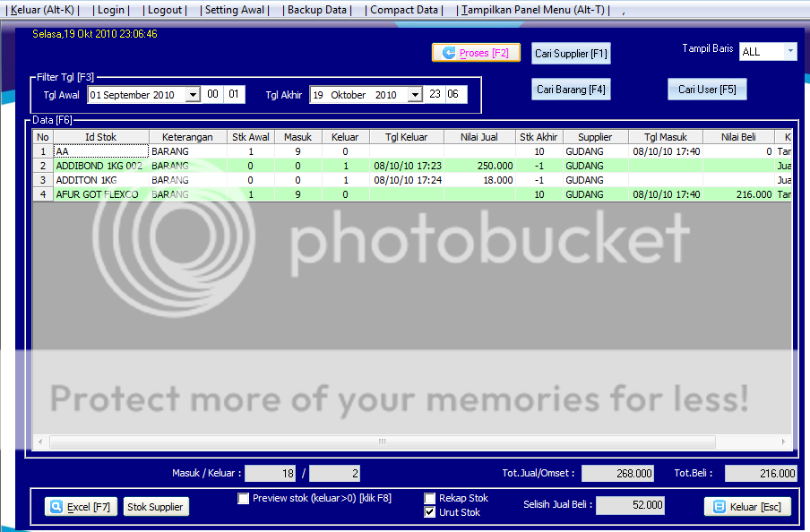
Task: Uncheck the Urut Stok checkbox
Action: point(429,512)
